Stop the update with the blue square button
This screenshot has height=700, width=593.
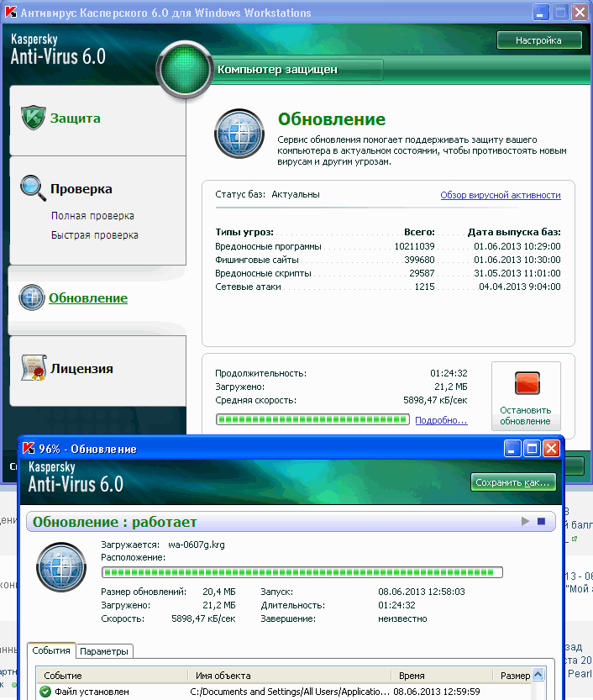click(x=541, y=521)
